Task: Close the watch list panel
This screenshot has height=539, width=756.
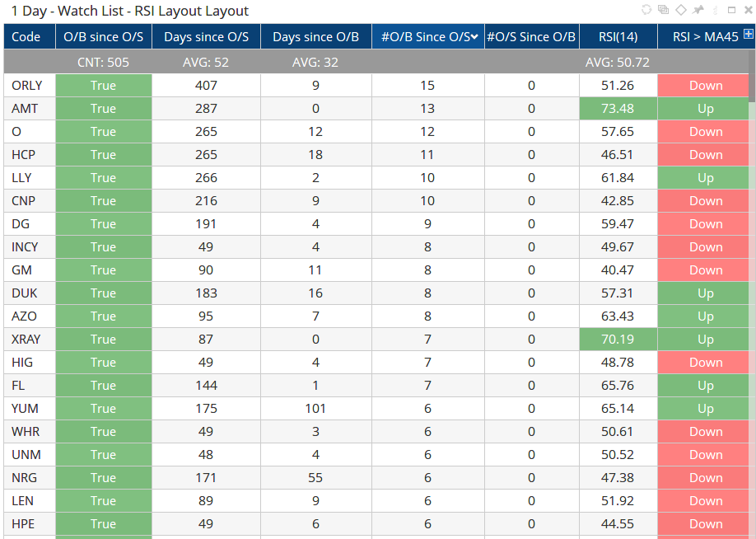Action: pyautogui.click(x=749, y=10)
